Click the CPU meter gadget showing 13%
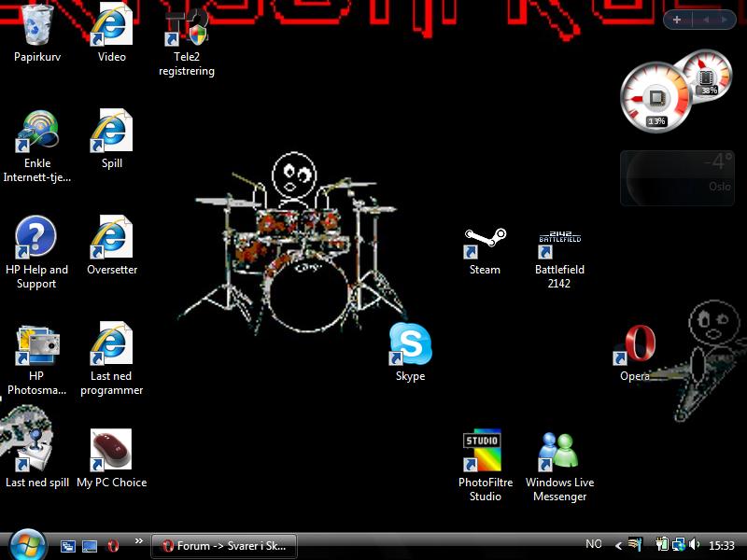This screenshot has width=747, height=560. (x=656, y=99)
